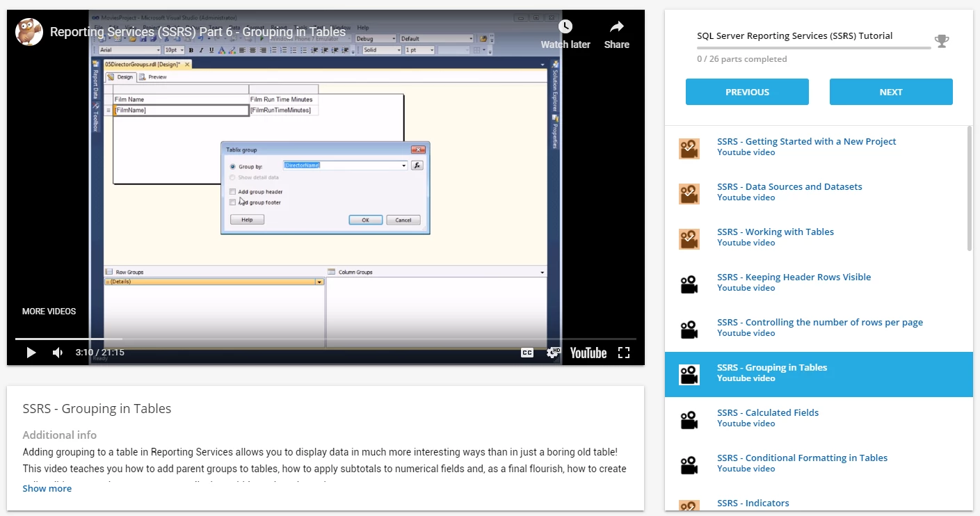
Task: Click the YouTube logo in the player
Action: [588, 353]
